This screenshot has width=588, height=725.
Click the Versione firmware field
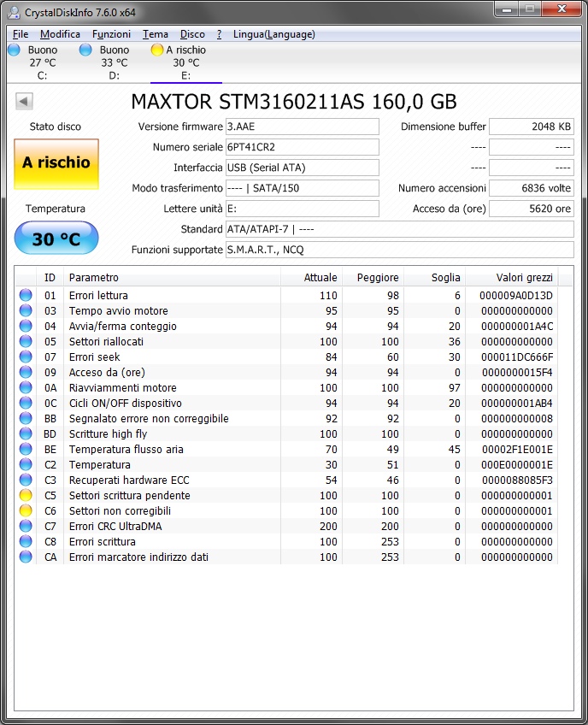pos(302,127)
